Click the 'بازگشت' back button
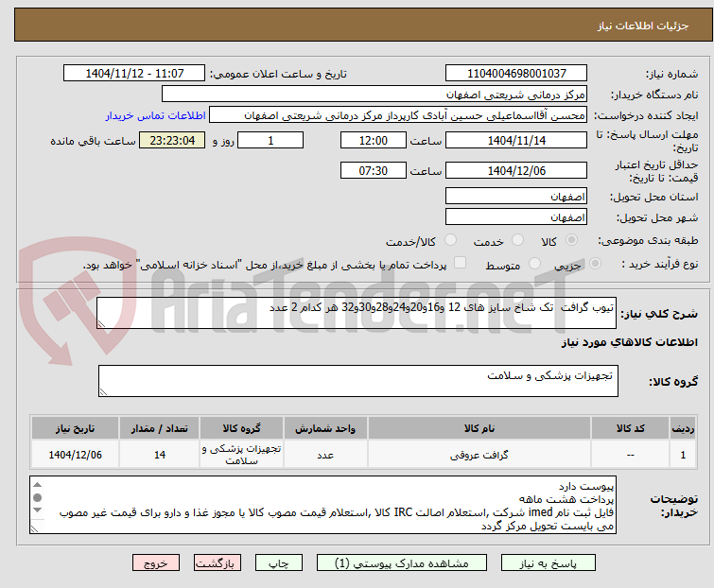The image size is (714, 588). point(217,563)
